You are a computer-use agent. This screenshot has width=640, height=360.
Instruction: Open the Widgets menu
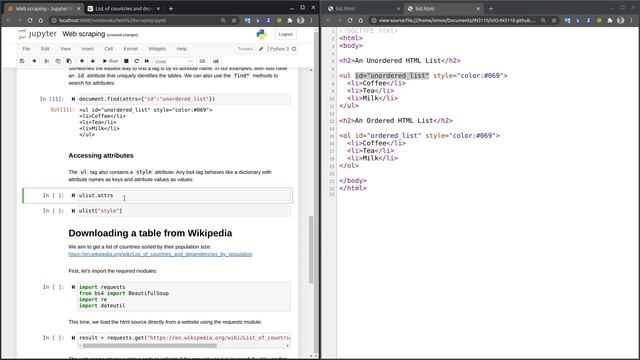[x=157, y=49]
